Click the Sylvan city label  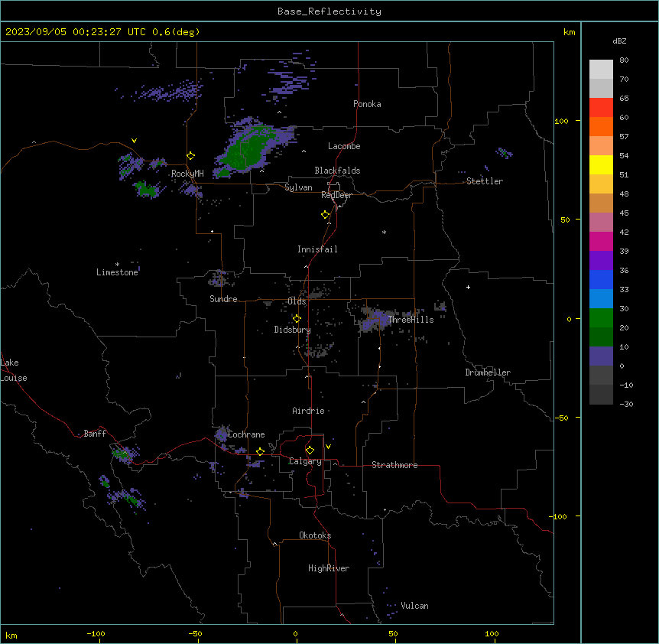point(298,187)
